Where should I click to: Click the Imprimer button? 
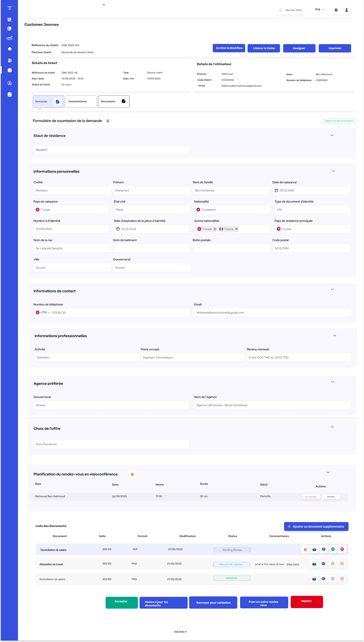[335, 48]
